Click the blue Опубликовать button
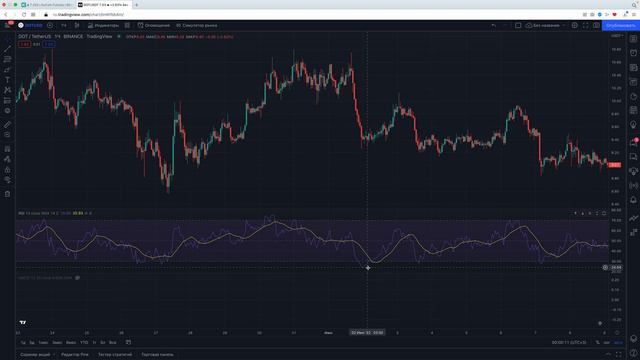 [x=620, y=25]
